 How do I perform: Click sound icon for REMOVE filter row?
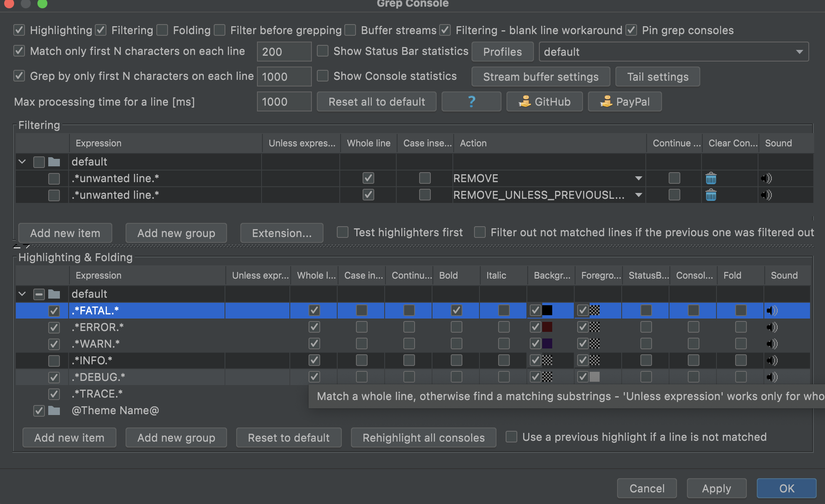[x=766, y=178]
